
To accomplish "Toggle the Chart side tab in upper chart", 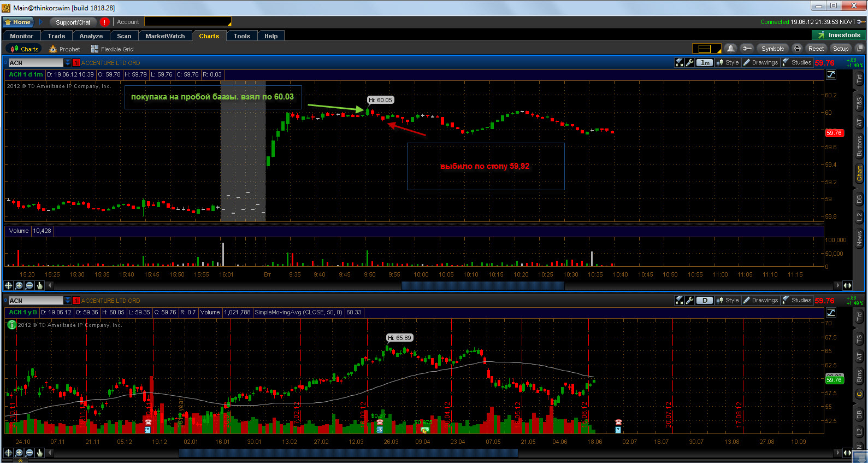I will (859, 174).
